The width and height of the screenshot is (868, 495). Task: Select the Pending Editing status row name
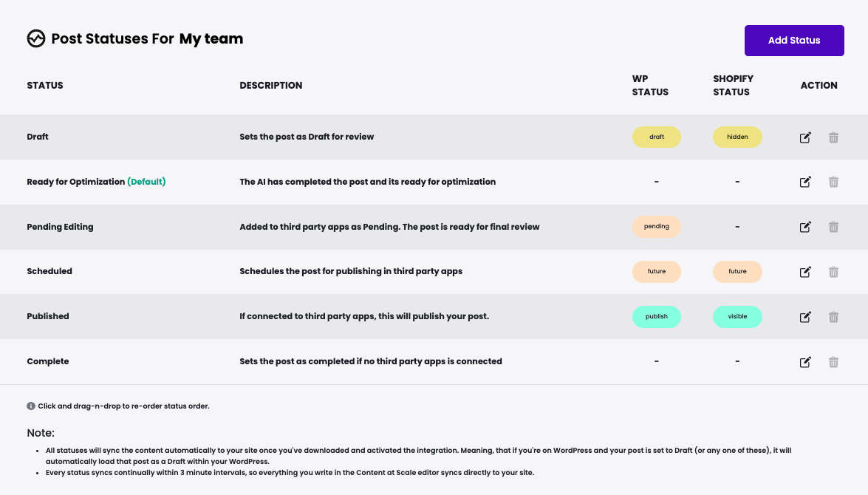[x=60, y=227]
